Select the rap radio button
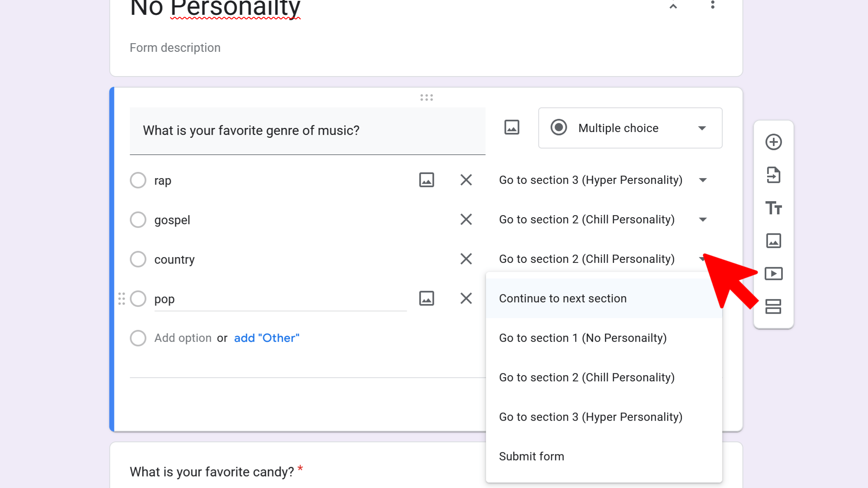Viewport: 868px width, 488px height. click(x=138, y=180)
